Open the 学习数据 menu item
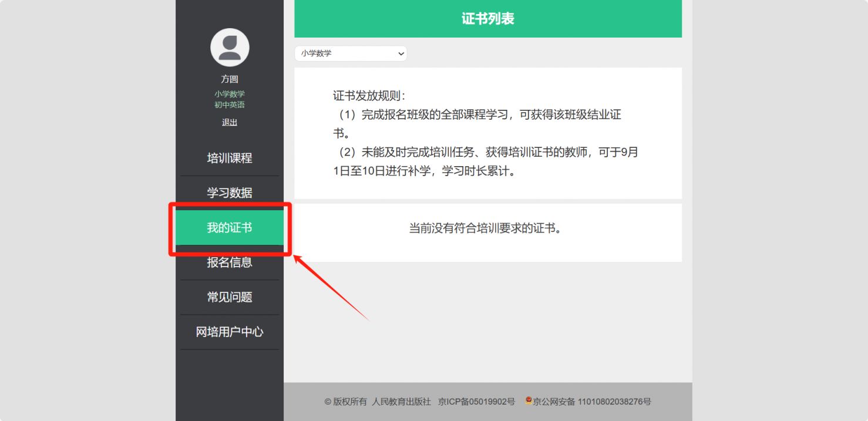868x421 pixels. tap(230, 193)
